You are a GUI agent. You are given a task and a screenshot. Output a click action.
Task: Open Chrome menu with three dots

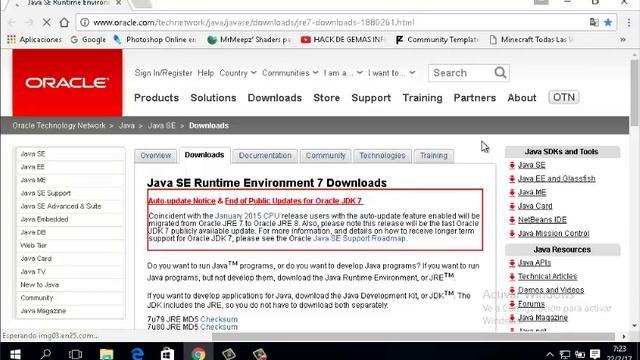click(x=629, y=22)
